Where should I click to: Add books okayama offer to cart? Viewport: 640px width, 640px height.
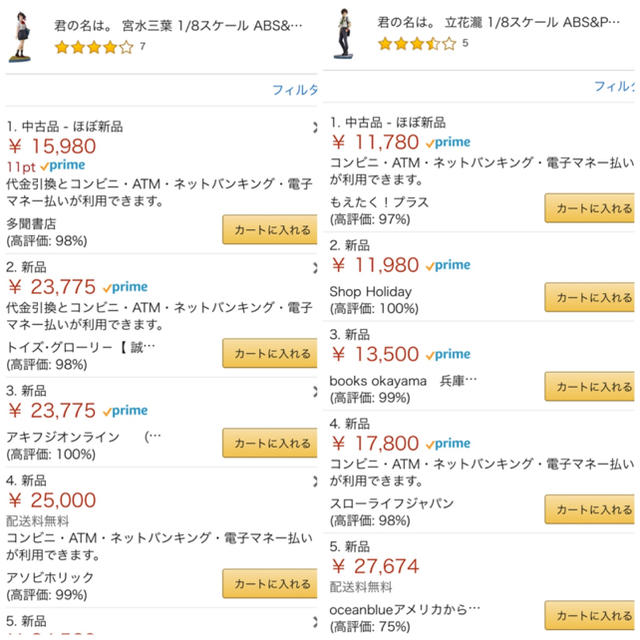(590, 387)
